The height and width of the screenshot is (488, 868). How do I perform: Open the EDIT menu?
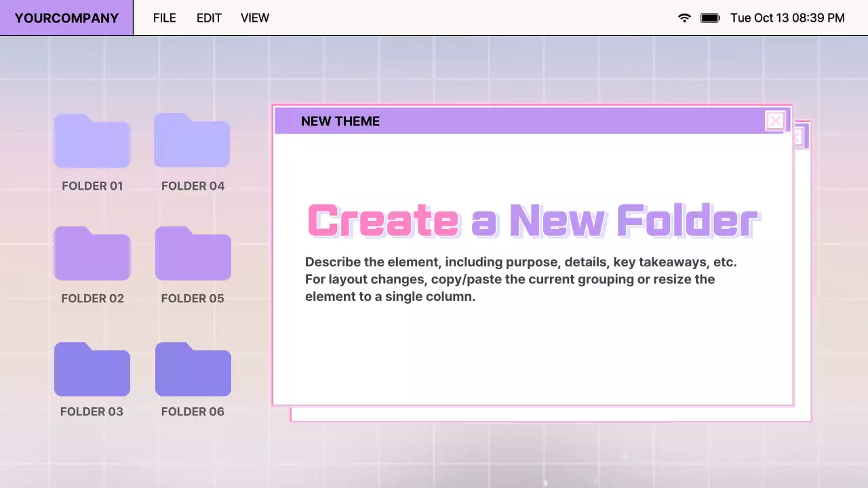click(x=209, y=18)
